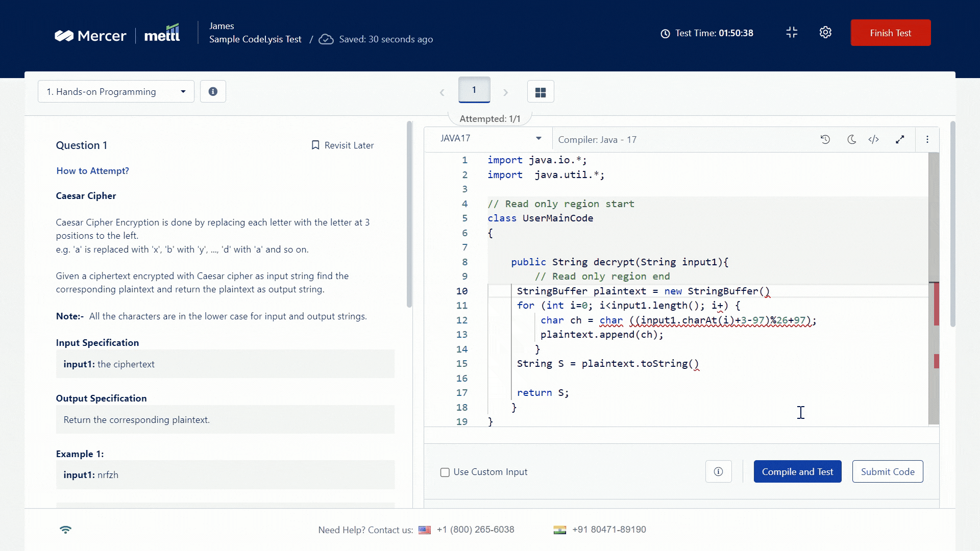Open the Hands-on Programming section dropdown
Viewport: 980px width, 551px height.
tap(116, 91)
